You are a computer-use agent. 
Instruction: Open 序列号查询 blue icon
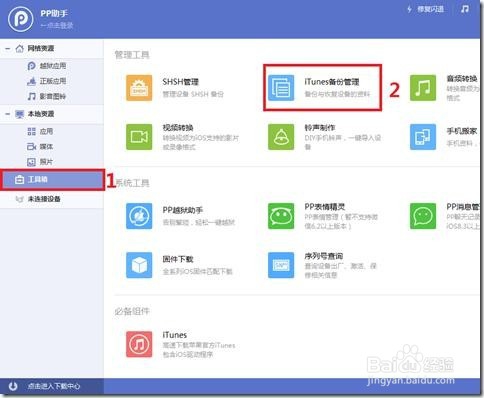(281, 265)
